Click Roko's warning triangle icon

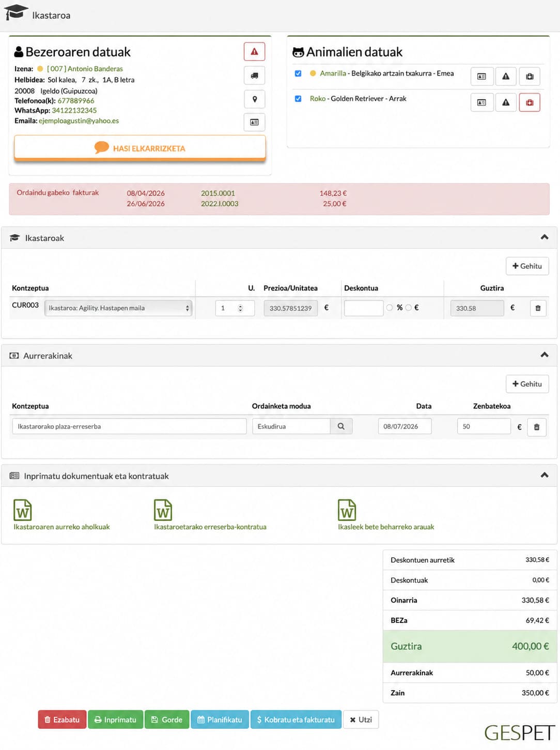pos(506,102)
